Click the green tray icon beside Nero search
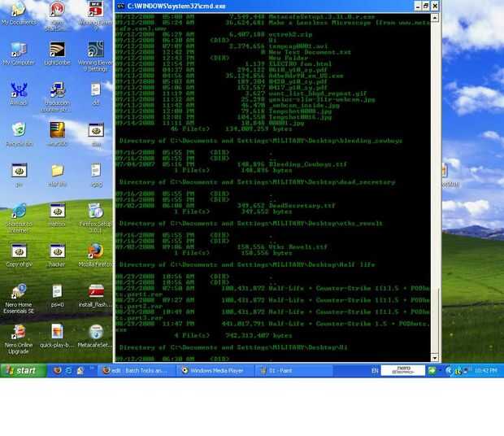Image resolution: width=504 pixels, height=436 pixels. tap(432, 370)
